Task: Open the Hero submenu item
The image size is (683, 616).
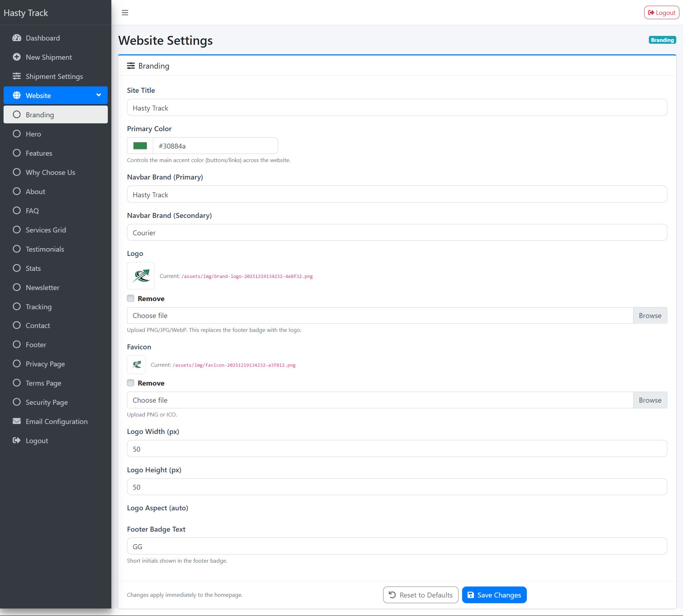Action: tap(33, 134)
